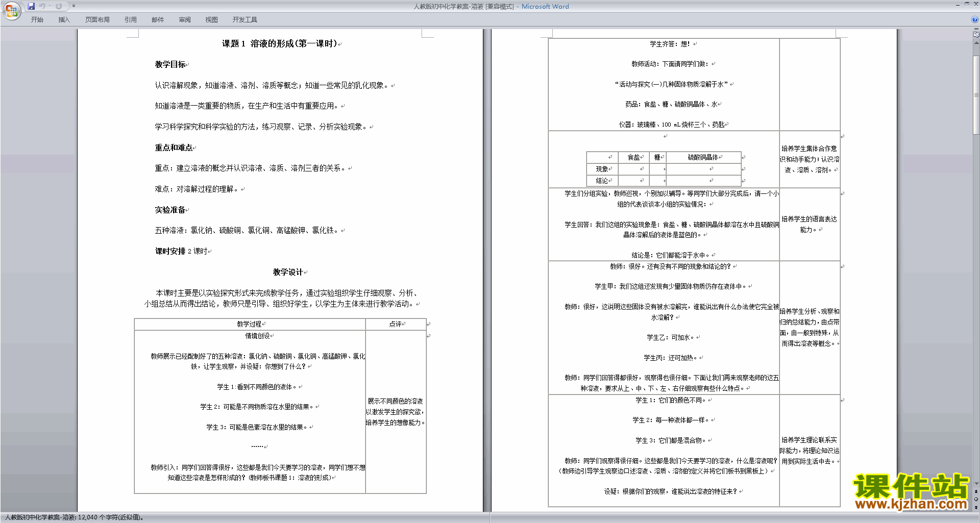This screenshot has width=980, height=523.
Task: Open the Undo history dropdown arrow
Action: 50,6
